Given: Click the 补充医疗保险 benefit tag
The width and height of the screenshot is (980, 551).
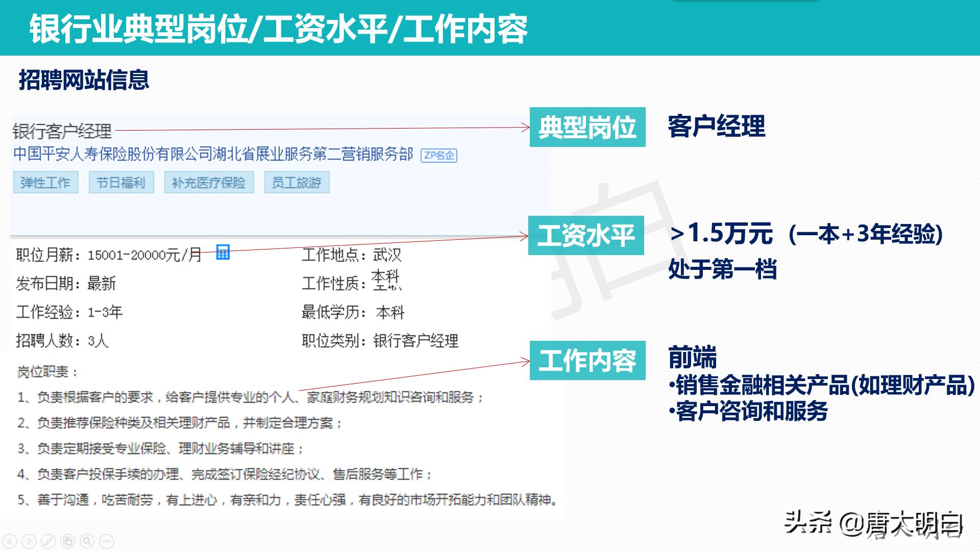Looking at the screenshot, I should (x=209, y=182).
